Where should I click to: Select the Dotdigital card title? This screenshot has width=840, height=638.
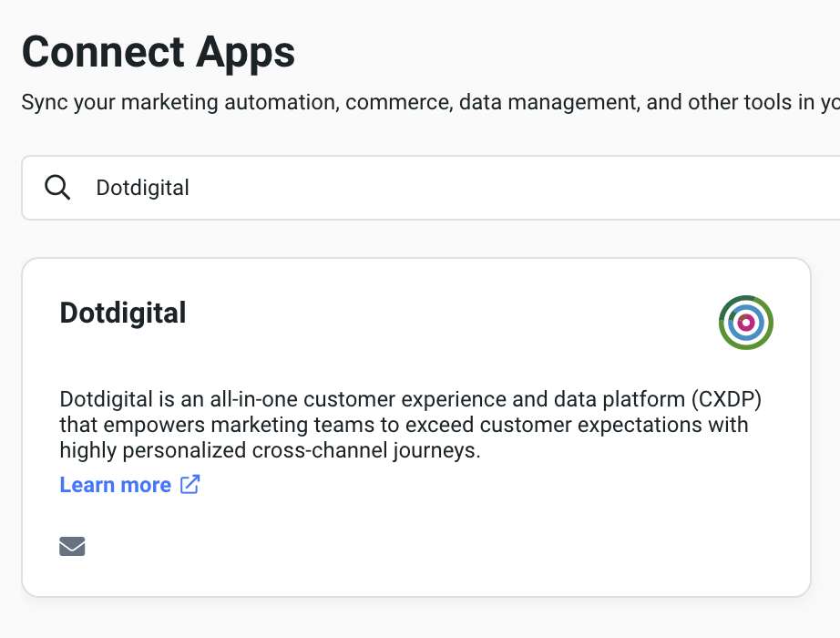click(123, 313)
